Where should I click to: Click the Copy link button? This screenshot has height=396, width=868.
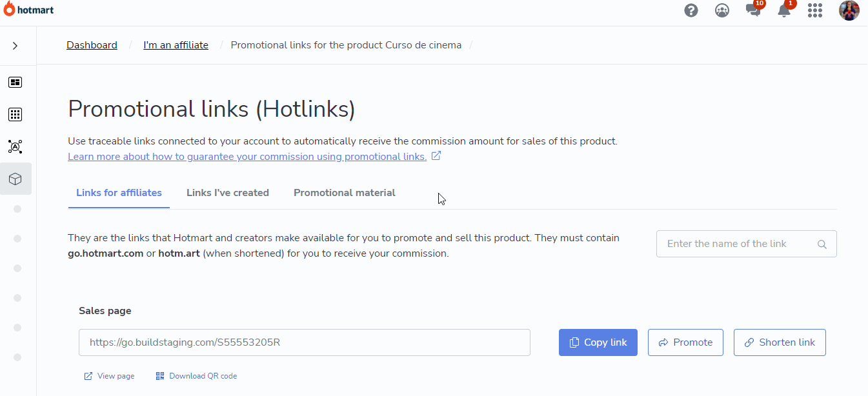[598, 342]
